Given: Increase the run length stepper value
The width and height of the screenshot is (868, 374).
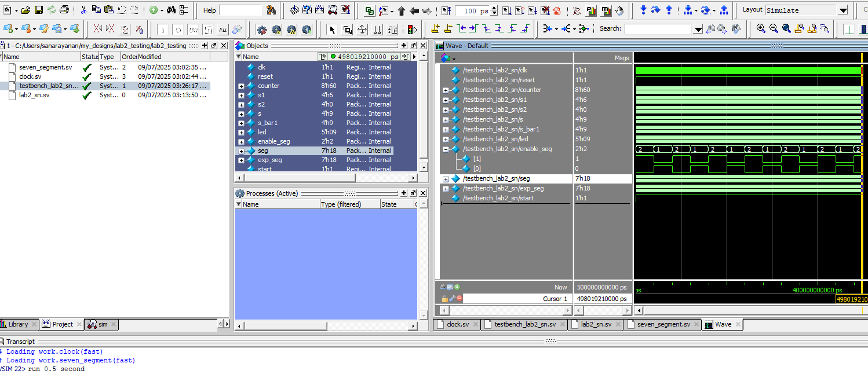Looking at the screenshot, I should pos(494,8).
